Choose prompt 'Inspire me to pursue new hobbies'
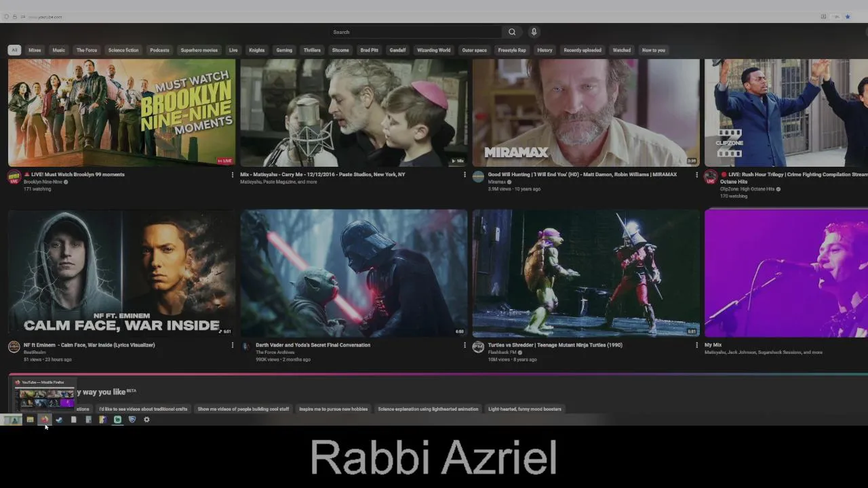The image size is (868, 488). pyautogui.click(x=334, y=409)
